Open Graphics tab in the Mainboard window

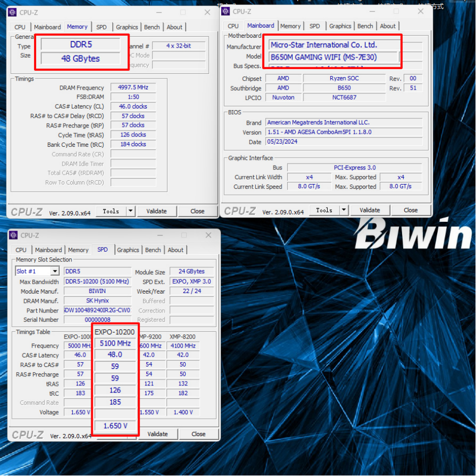(340, 26)
